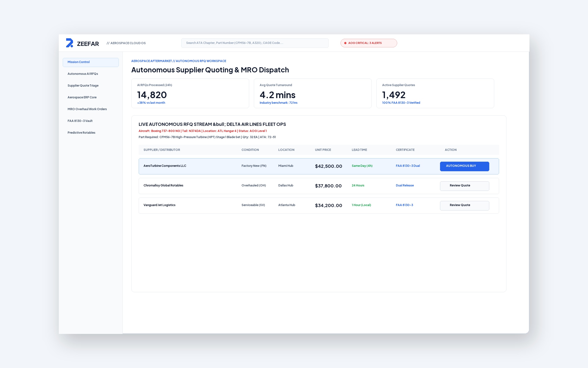Viewport: 588px width, 368px height.
Task: Select Chromalloy Global Rotables supplier name
Action: [163, 185]
